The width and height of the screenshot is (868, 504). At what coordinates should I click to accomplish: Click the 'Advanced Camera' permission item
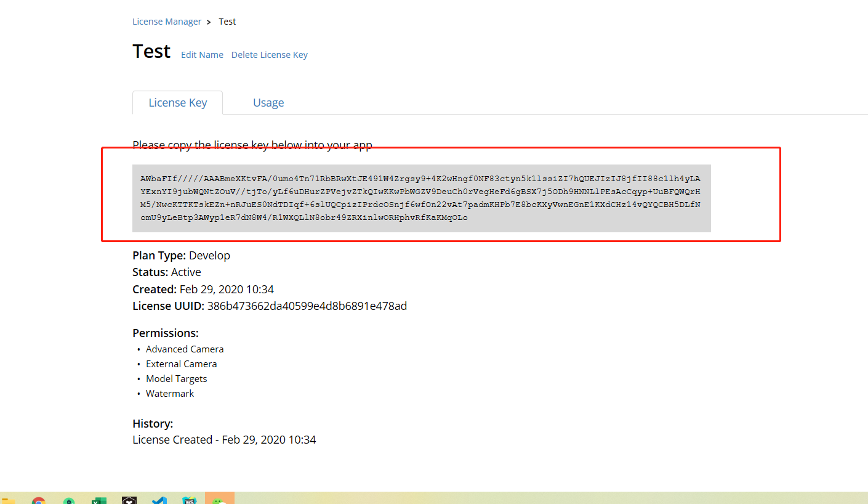[x=185, y=349]
